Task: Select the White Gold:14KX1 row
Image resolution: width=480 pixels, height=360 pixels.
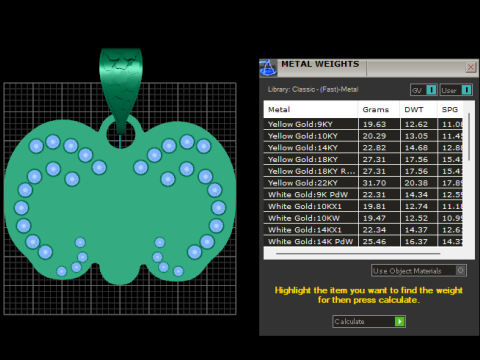Action: (363, 230)
